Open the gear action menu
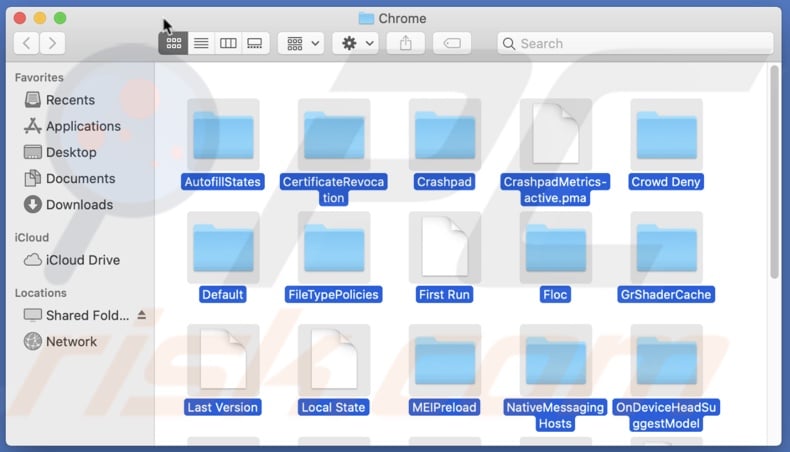Image resolution: width=790 pixels, height=452 pixels. [x=356, y=43]
